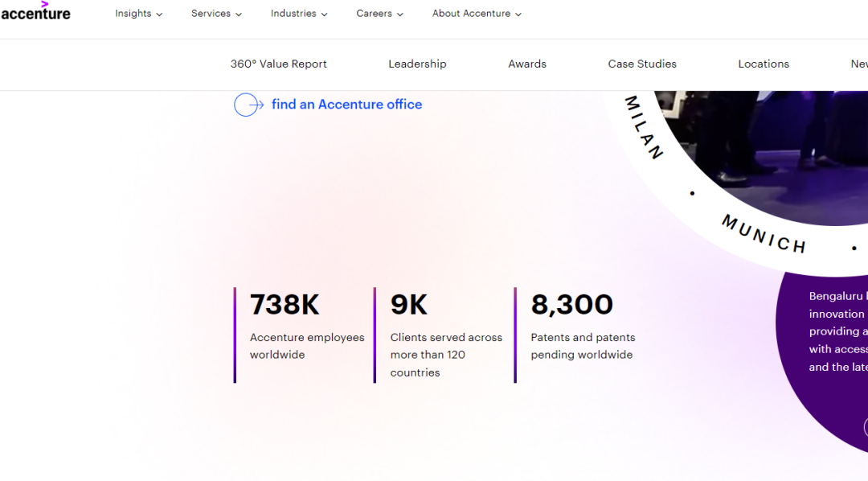
Task: Open the Industries dropdown
Action: [299, 14]
